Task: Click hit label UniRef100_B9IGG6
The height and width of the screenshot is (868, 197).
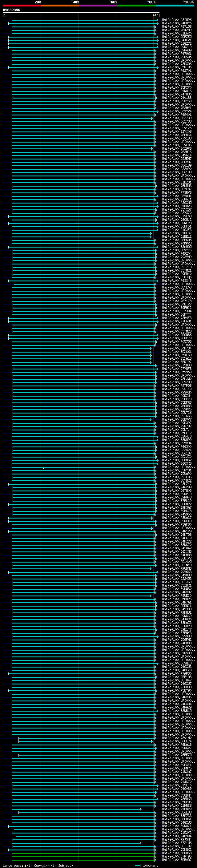Action: 176,416
